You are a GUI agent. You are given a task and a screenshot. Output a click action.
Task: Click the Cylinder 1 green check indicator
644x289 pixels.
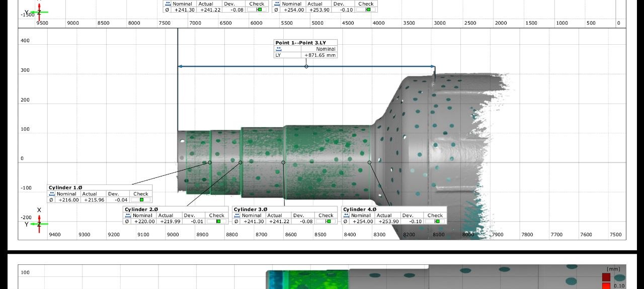pyautogui.click(x=141, y=200)
